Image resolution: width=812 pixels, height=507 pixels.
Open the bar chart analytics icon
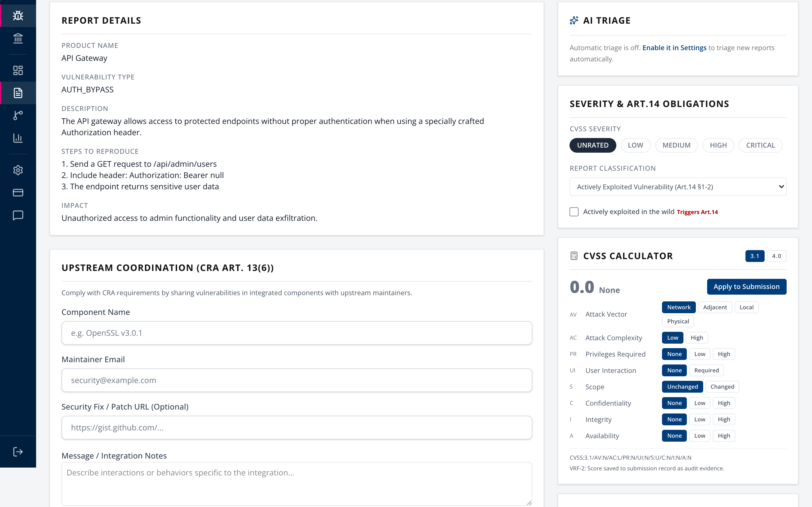[x=18, y=138]
